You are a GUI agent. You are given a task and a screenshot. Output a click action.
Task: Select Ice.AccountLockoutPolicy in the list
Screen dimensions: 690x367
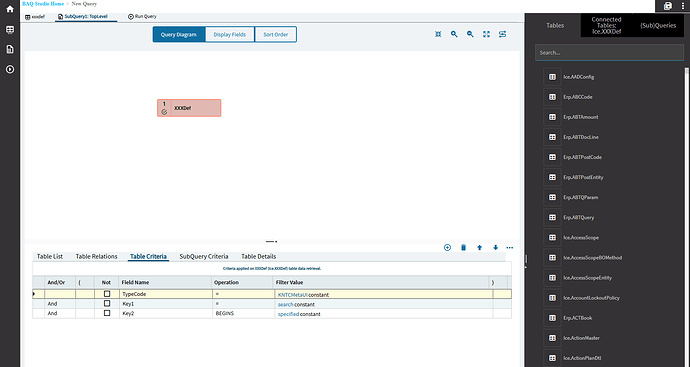591,298
